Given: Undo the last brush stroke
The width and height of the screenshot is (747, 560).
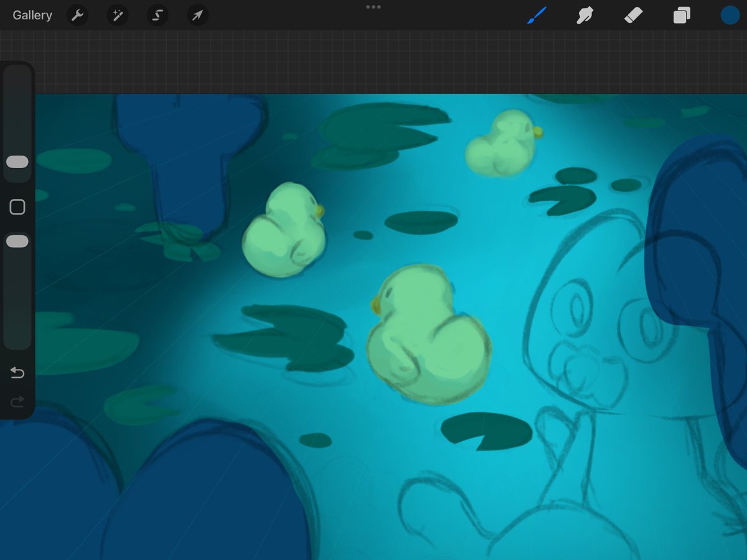Looking at the screenshot, I should 17,373.
